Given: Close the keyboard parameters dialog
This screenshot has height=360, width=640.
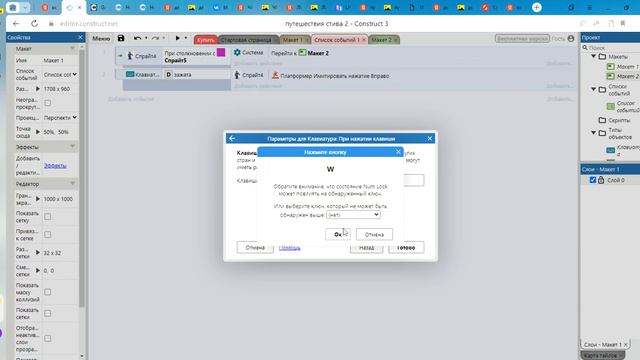Looking at the screenshot, I should point(430,138).
